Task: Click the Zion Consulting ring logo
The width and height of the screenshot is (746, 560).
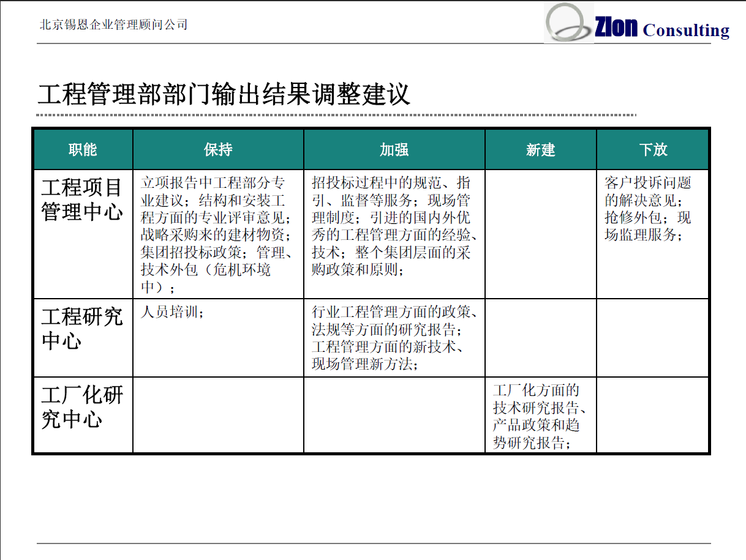Action: pos(568,22)
